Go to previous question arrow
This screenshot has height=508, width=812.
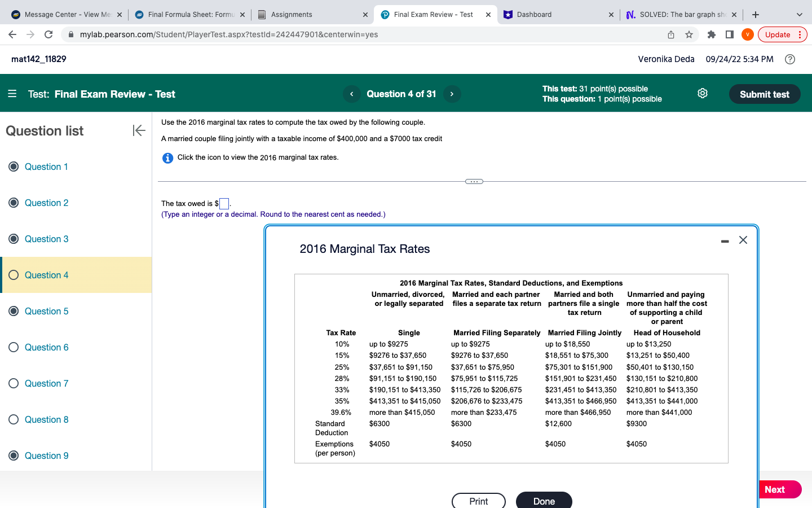tap(351, 94)
